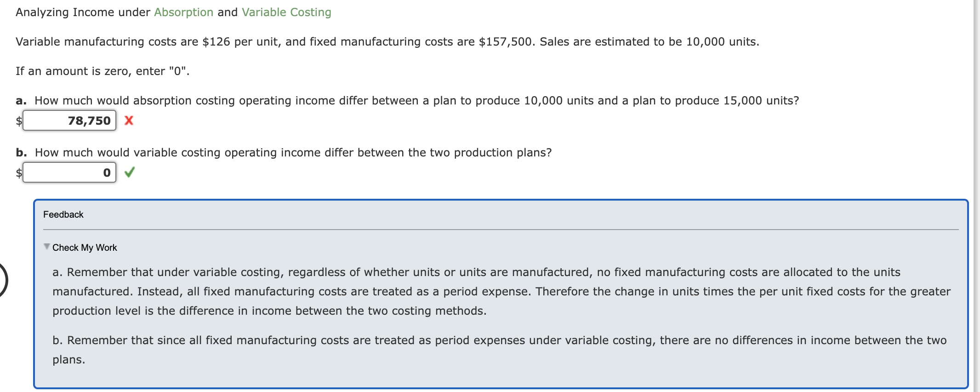
Task: Select the answer field containing 78,750
Action: pos(69,121)
